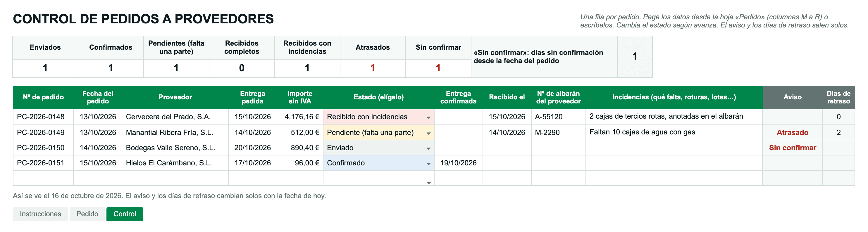
Task: Select the title CONTROL DE PEDIDOS A PROVEEDORES
Action: pos(143,19)
